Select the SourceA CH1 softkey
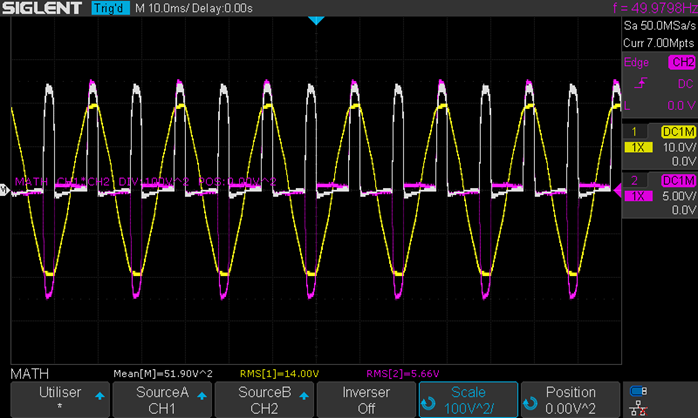Screen dimensions: 699x419 pos(162,399)
